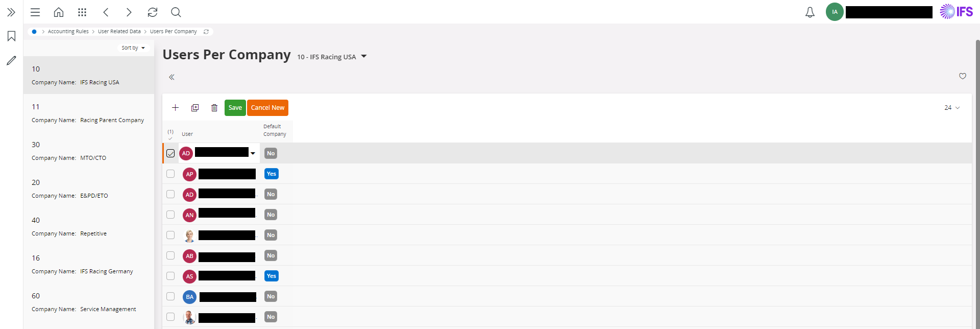Go to the home page
Screen dimensions: 980x329
(x=59, y=12)
